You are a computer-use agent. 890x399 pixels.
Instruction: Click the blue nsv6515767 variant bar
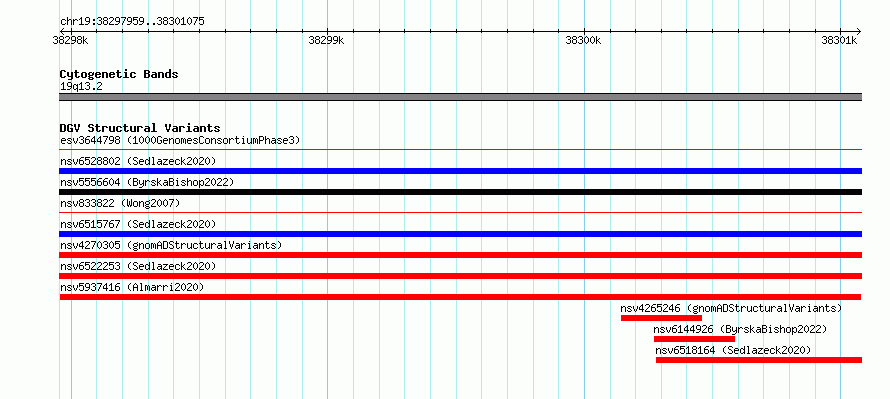(460, 234)
